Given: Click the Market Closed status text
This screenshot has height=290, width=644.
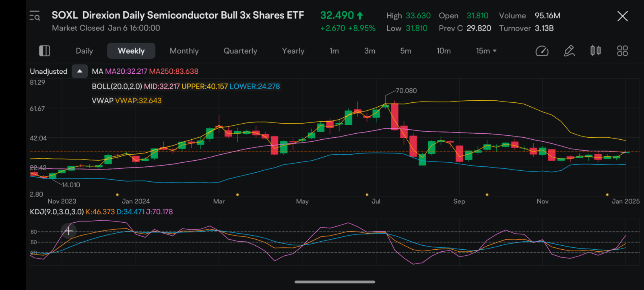Looking at the screenshot, I should coord(78,28).
